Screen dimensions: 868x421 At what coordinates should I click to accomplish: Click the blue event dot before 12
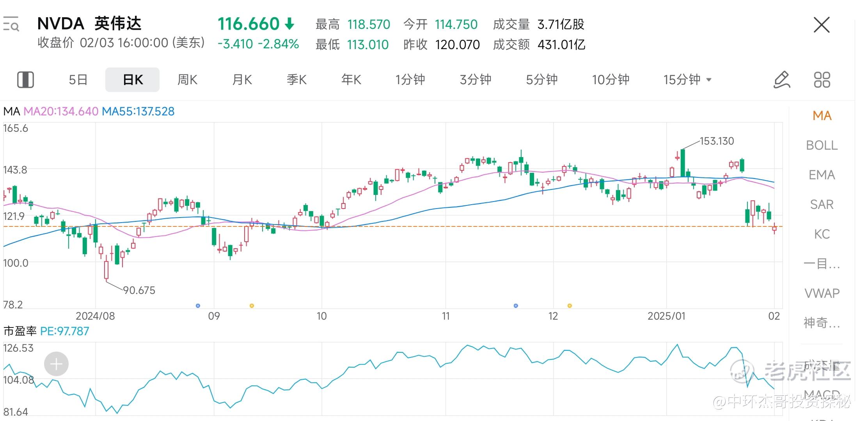pyautogui.click(x=516, y=306)
